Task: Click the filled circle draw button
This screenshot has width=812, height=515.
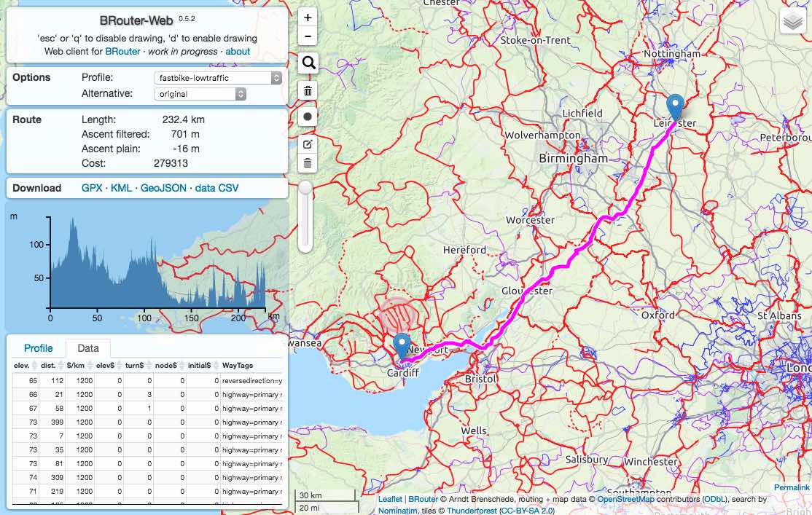Action: (308, 117)
